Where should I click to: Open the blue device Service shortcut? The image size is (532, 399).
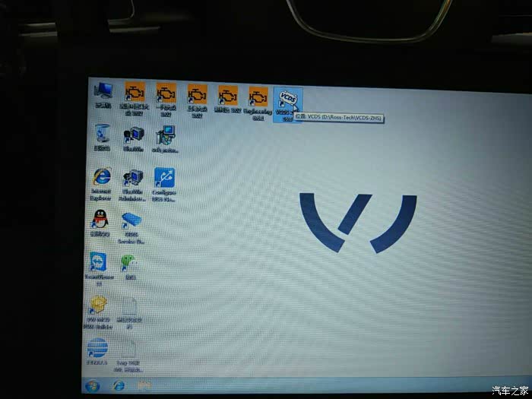coord(131,228)
